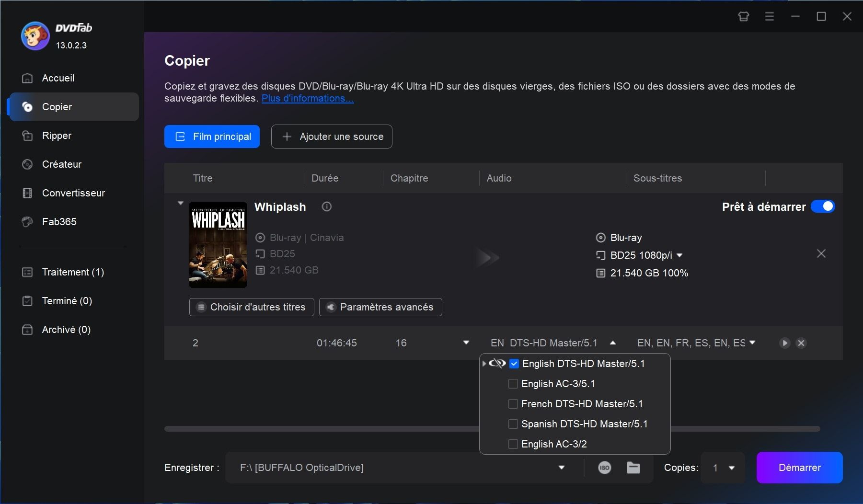Click Ajouter une source button

pyautogui.click(x=332, y=137)
